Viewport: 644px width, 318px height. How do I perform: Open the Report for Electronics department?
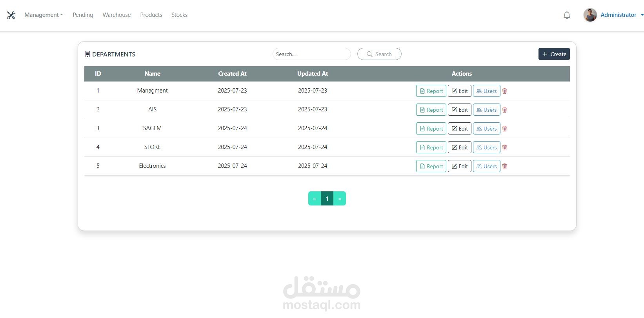431,166
